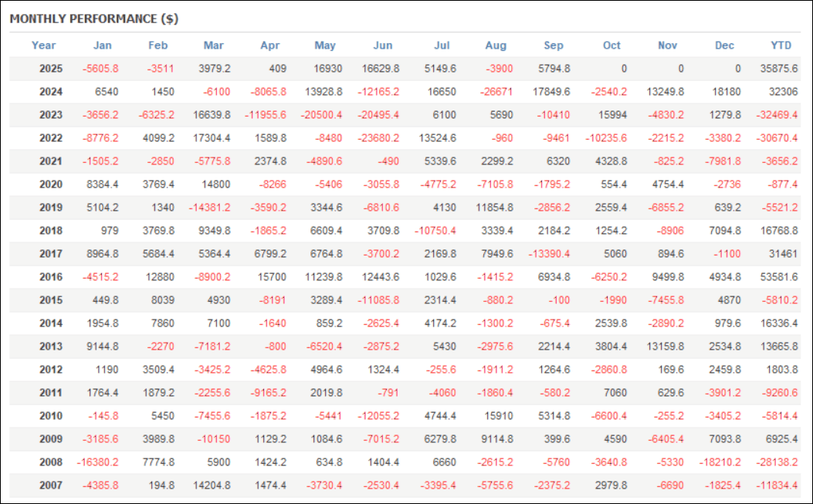Image resolution: width=813 pixels, height=504 pixels.
Task: Select the YTD column header
Action: [781, 46]
